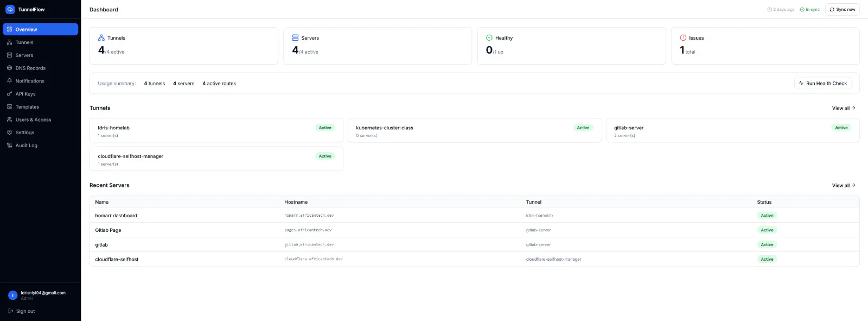Click the TunnelFlow logo icon
The width and height of the screenshot is (868, 321).
point(10,9)
